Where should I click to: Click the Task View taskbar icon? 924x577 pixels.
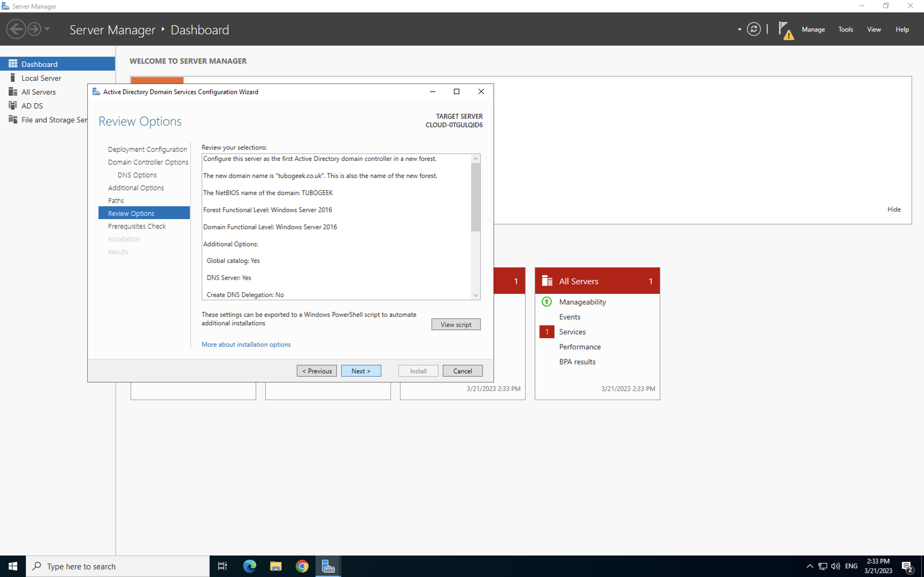(x=222, y=566)
